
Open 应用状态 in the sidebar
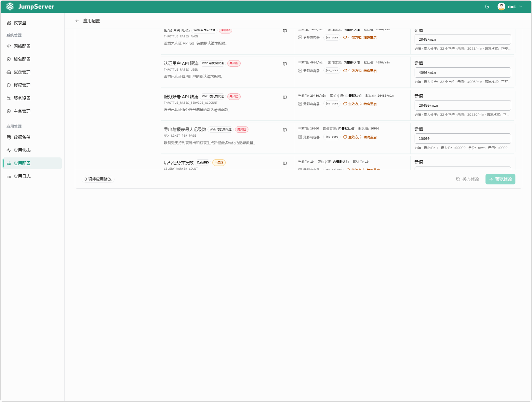[x=32, y=150]
